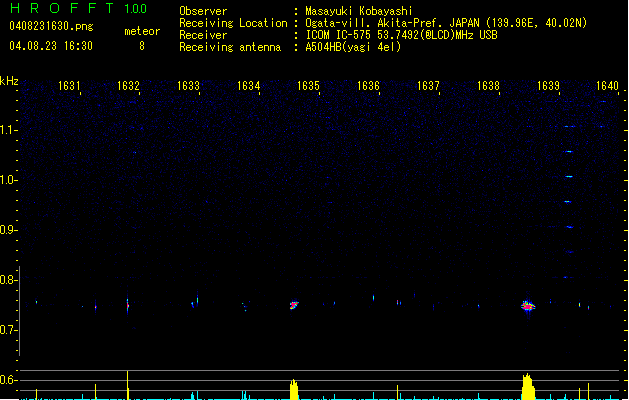Image resolution: width=629 pixels, height=400 pixels.
Task: Click the 1.1 kHz frequency label
Action: [8, 130]
